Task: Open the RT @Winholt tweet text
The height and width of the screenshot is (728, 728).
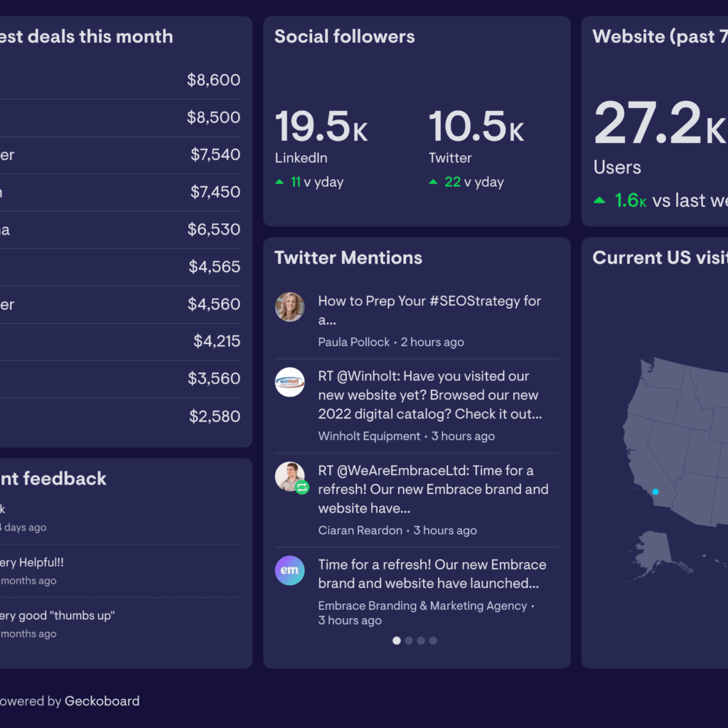Action: (x=429, y=395)
